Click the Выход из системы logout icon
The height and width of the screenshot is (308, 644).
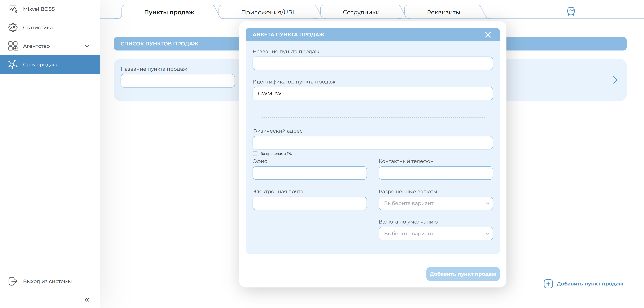click(13, 281)
